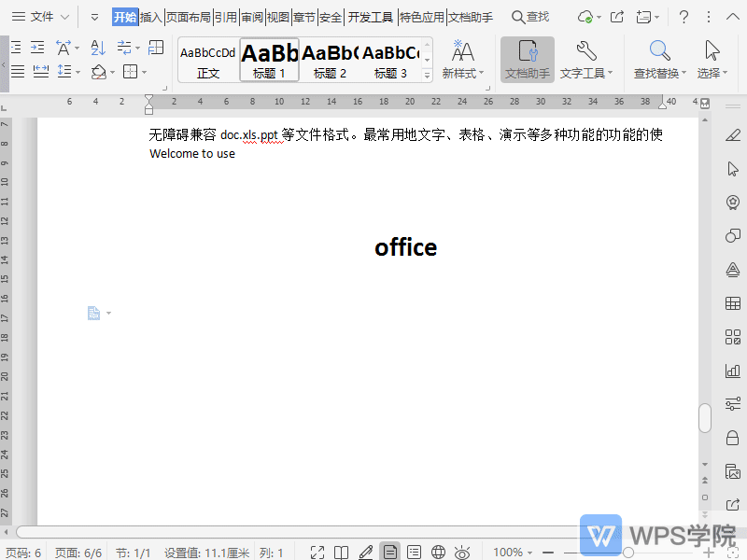Viewport: 747px width, 560px height.
Task: Switch to full screen view in status bar
Action: [x=317, y=553]
